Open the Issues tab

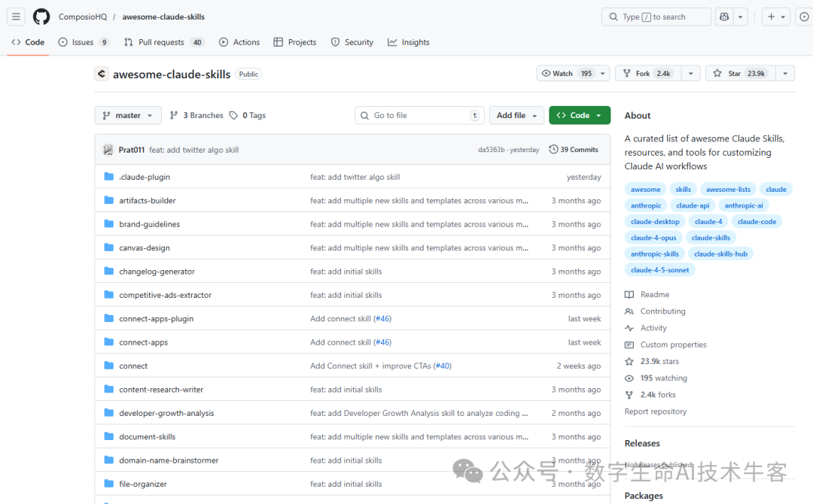coord(84,42)
